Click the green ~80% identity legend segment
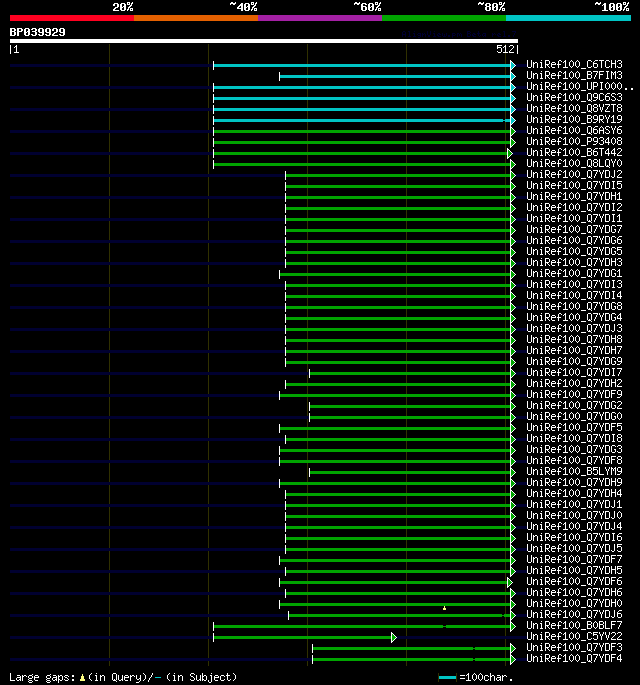Screen dimensions: 640x685 click(444, 18)
